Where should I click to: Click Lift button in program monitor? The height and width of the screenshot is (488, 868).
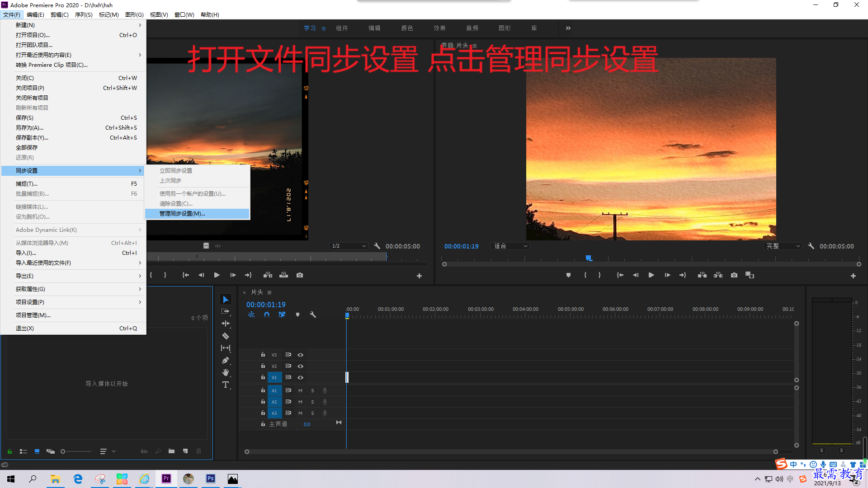point(702,275)
